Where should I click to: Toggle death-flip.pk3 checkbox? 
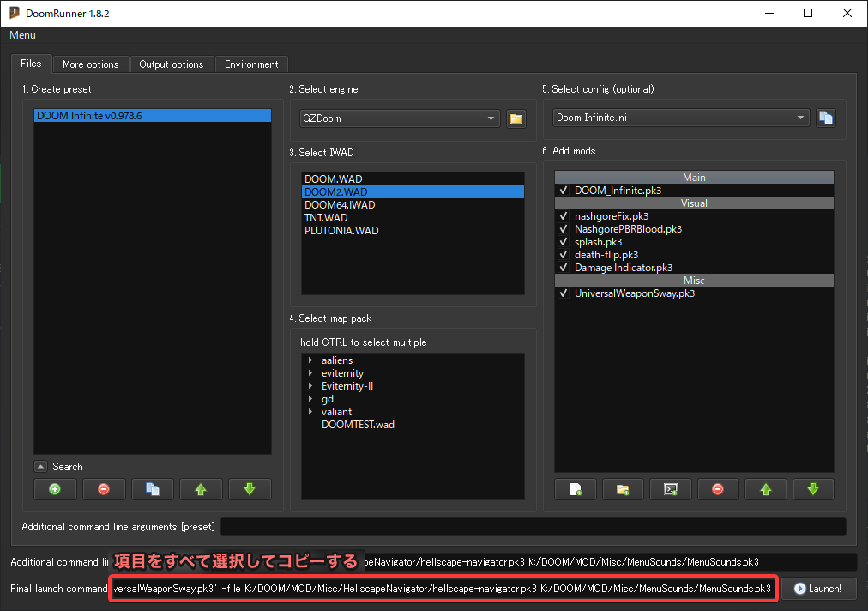point(564,255)
